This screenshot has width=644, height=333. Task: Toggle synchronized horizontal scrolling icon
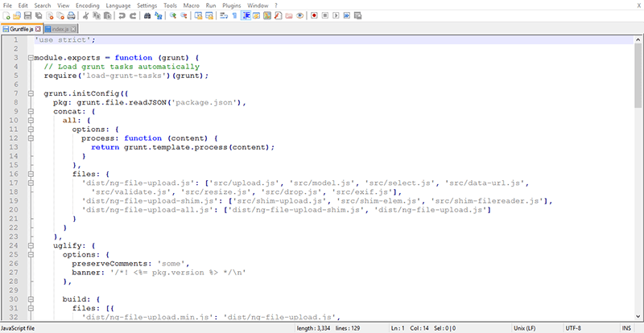point(209,15)
